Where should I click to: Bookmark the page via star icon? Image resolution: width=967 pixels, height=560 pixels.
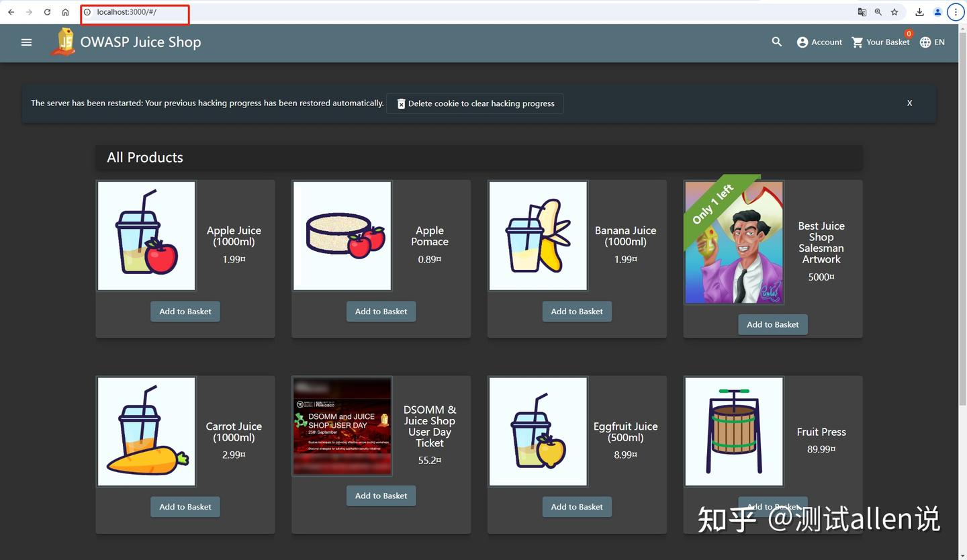[x=894, y=11]
